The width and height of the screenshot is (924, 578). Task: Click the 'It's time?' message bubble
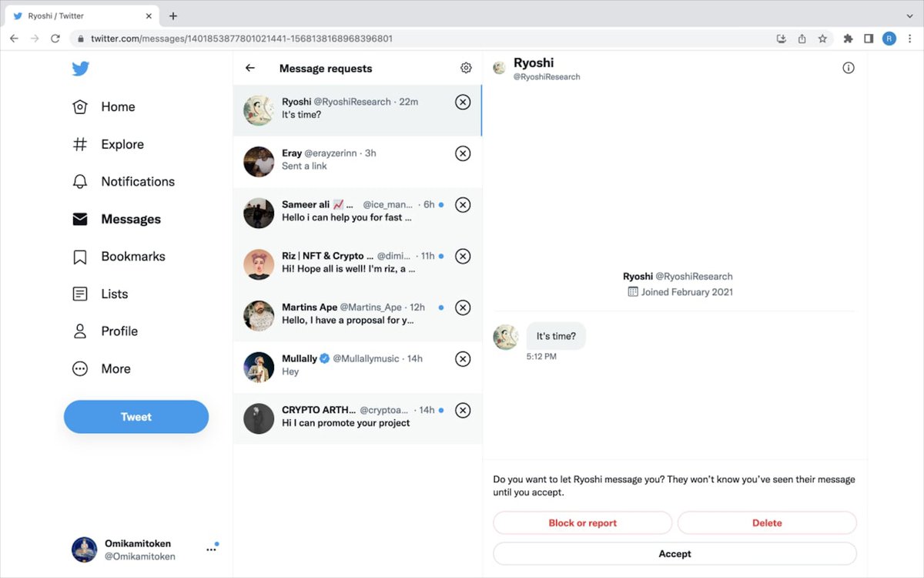click(x=556, y=336)
